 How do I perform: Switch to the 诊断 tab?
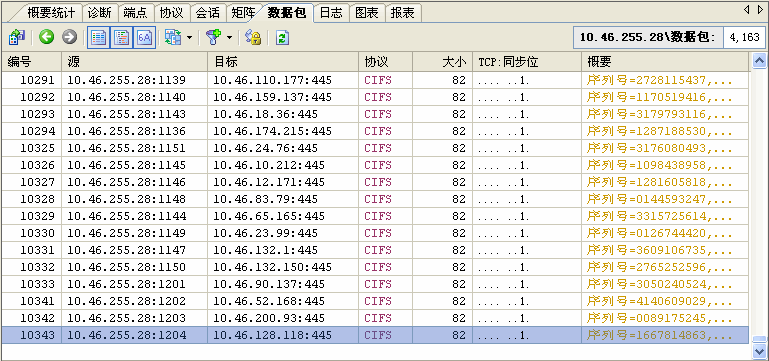point(100,13)
